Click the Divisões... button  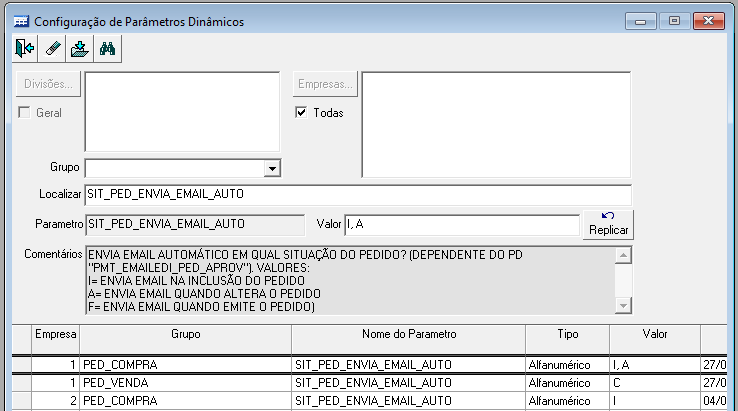point(48,84)
